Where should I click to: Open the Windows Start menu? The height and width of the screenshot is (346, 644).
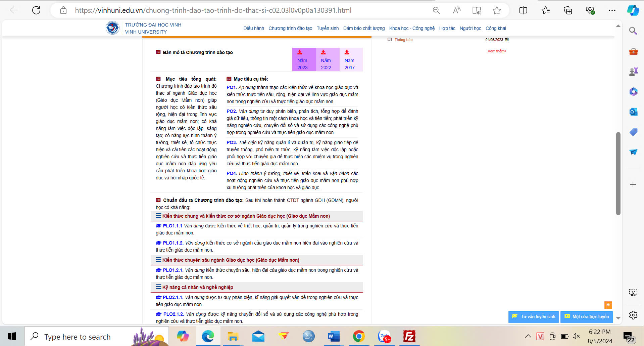[x=12, y=336]
